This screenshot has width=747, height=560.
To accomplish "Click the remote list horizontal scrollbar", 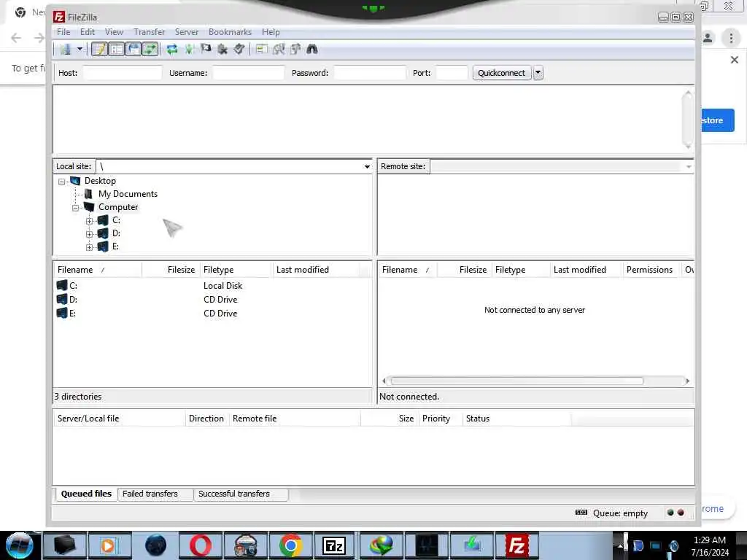I will pyautogui.click(x=517, y=381).
